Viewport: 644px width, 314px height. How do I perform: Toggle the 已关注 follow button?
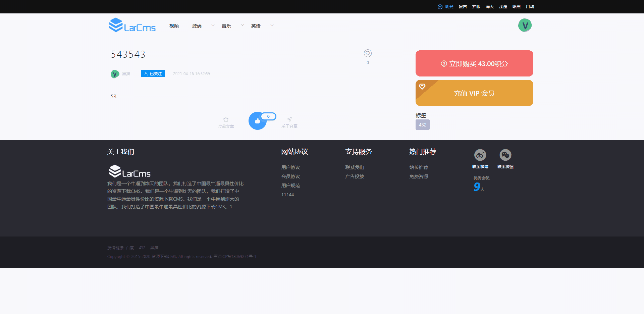coord(153,73)
